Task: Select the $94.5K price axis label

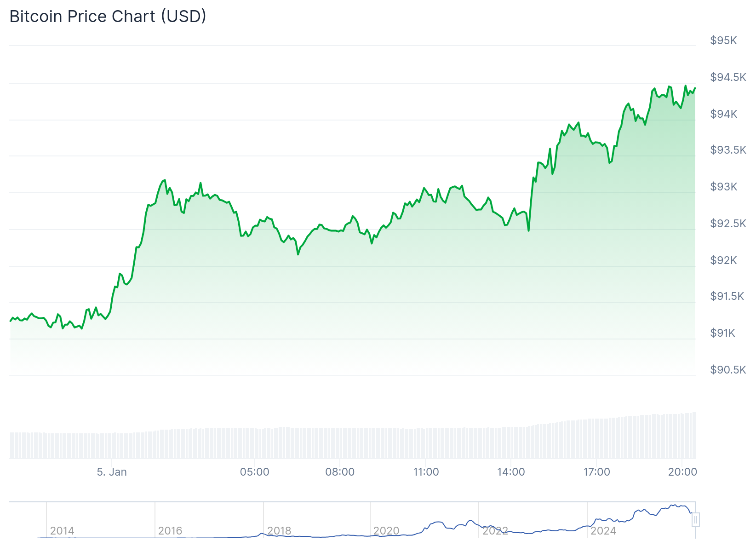Action: click(728, 77)
